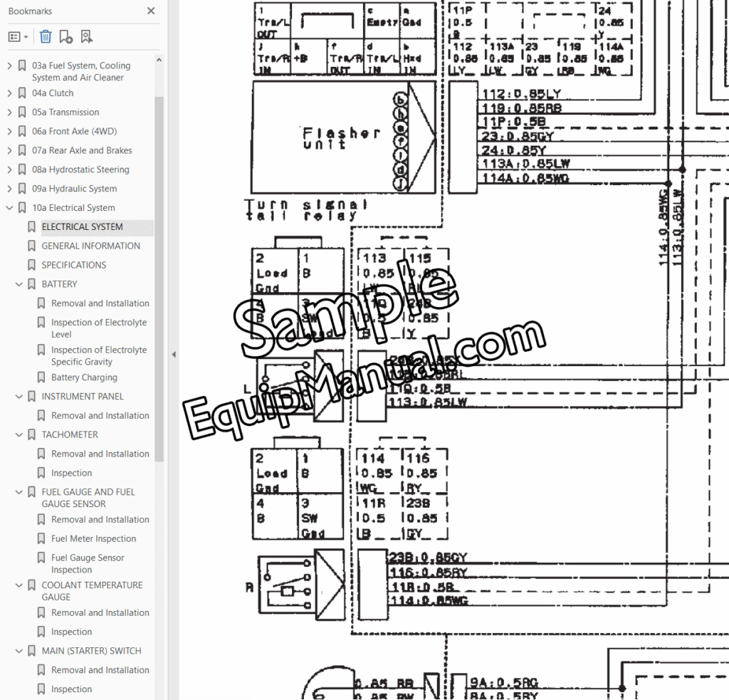Open 03a Fuel System, Cooling System bookmark

(81, 72)
